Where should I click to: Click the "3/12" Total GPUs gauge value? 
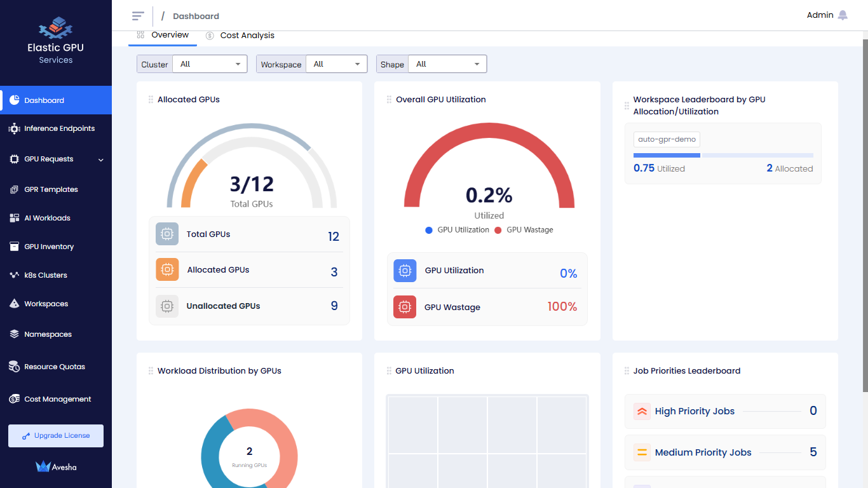tap(252, 184)
